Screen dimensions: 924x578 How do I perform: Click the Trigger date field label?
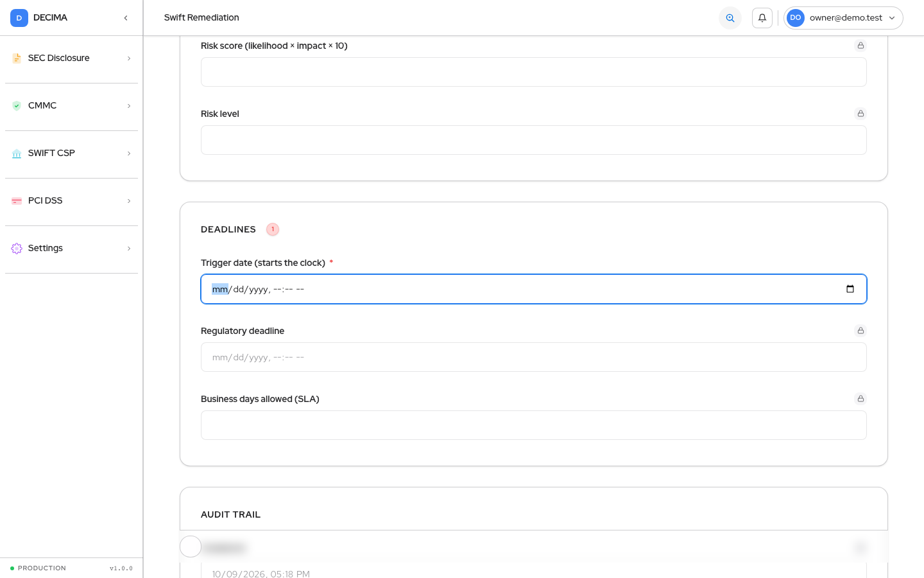[x=263, y=263]
